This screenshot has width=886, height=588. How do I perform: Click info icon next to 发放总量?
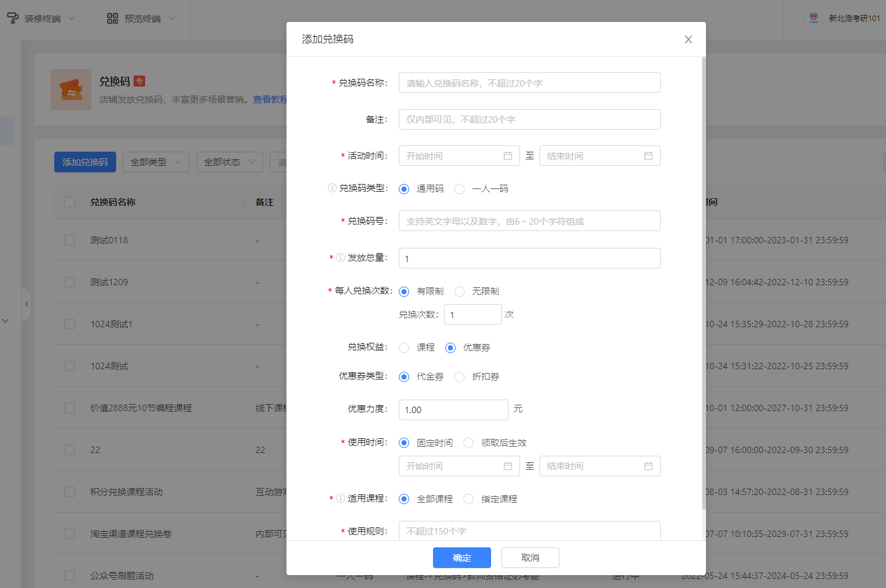[x=341, y=258]
